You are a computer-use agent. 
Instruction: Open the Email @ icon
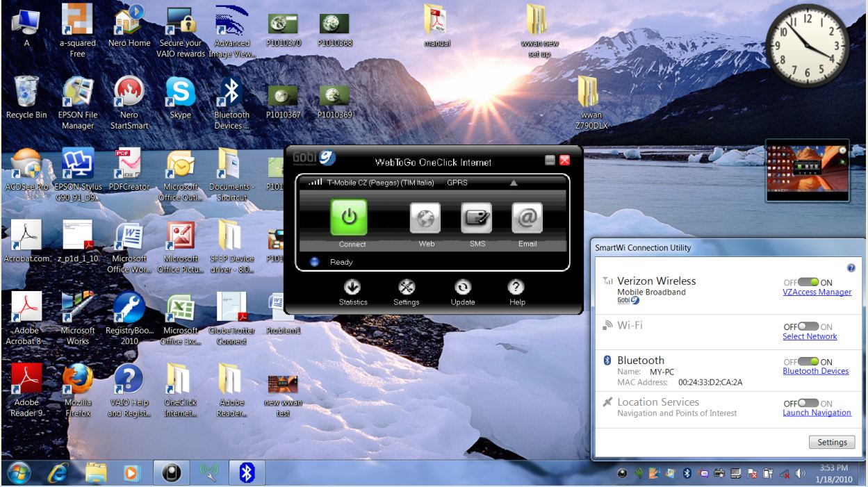click(527, 218)
